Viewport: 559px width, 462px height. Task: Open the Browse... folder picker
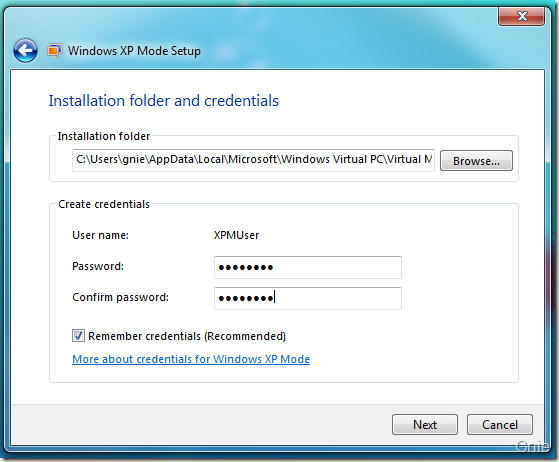coord(476,161)
